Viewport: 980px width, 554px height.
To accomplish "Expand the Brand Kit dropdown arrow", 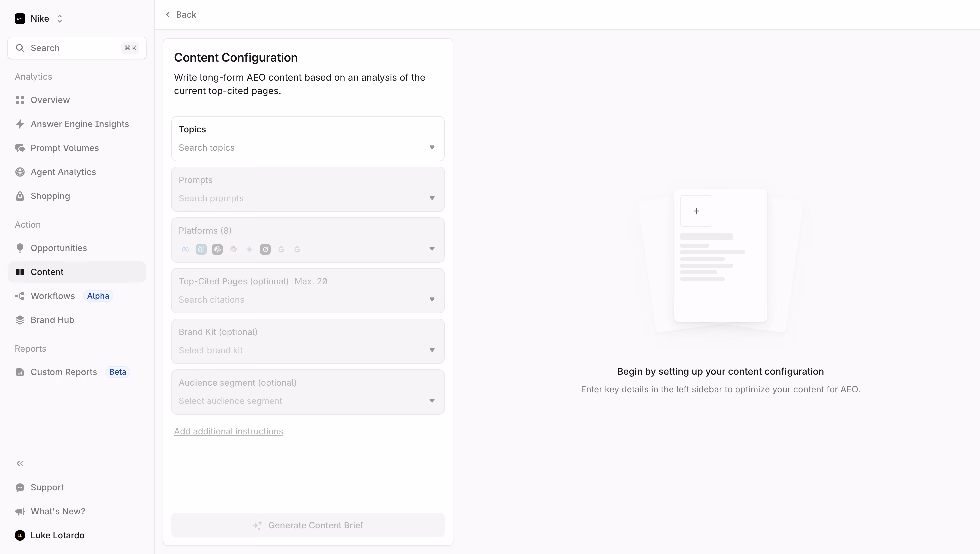I will [432, 350].
